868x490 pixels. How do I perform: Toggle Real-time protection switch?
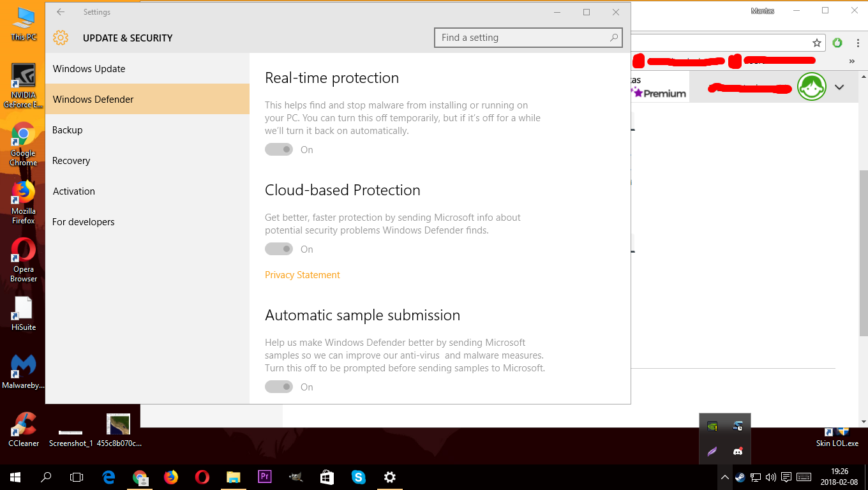tap(279, 149)
